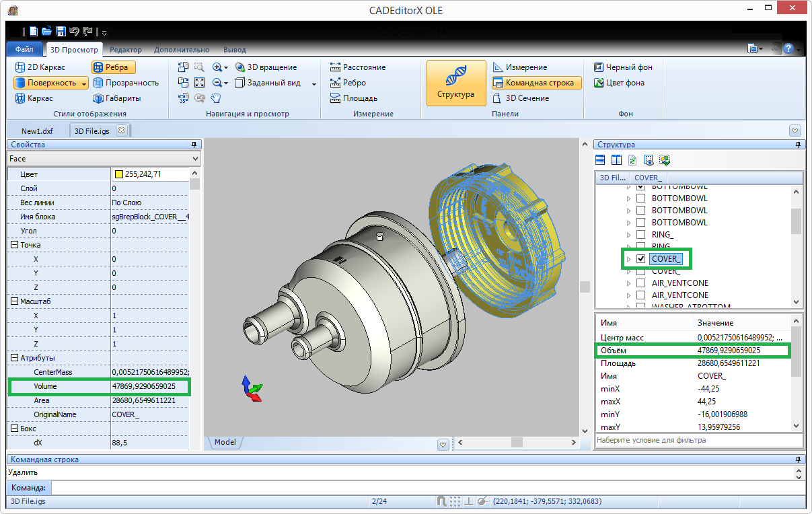Click the Save icon in quick access toolbar
This screenshot has height=514, width=812.
pyautogui.click(x=61, y=31)
